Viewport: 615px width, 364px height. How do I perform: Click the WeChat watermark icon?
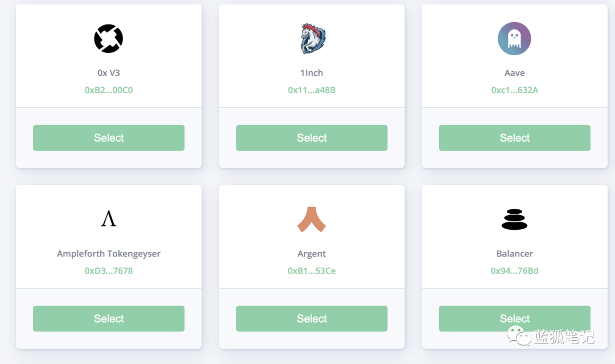coord(519,336)
